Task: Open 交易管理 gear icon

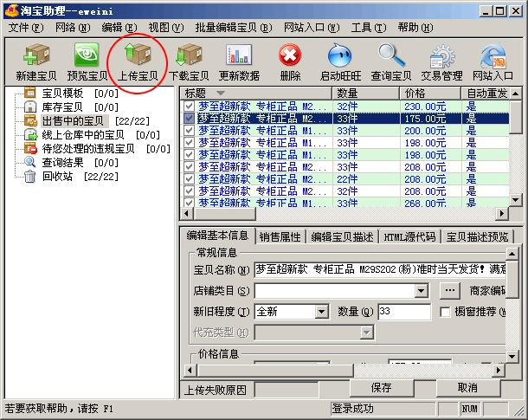Action: 441,55
